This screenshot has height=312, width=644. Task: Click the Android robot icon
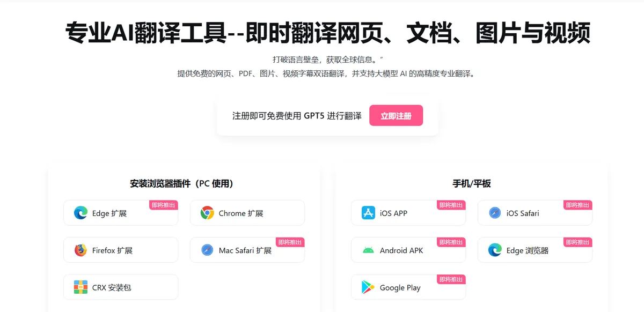click(368, 250)
